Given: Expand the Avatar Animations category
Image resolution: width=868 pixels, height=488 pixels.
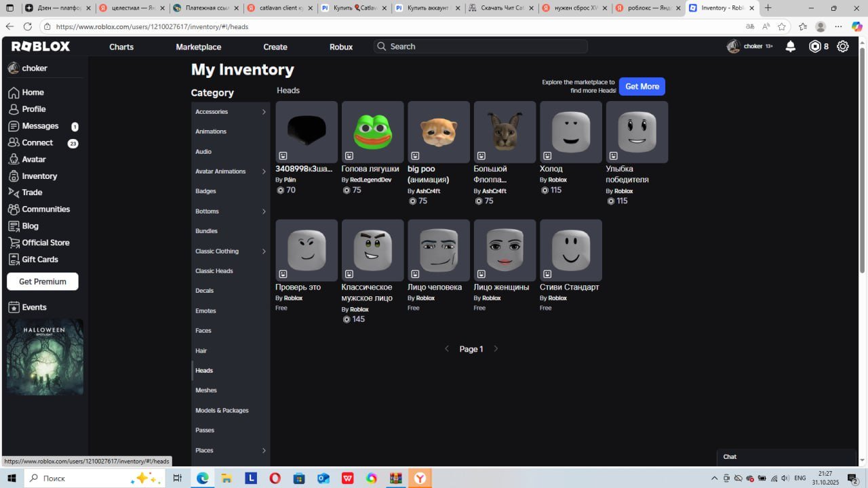Looking at the screenshot, I should tap(231, 171).
